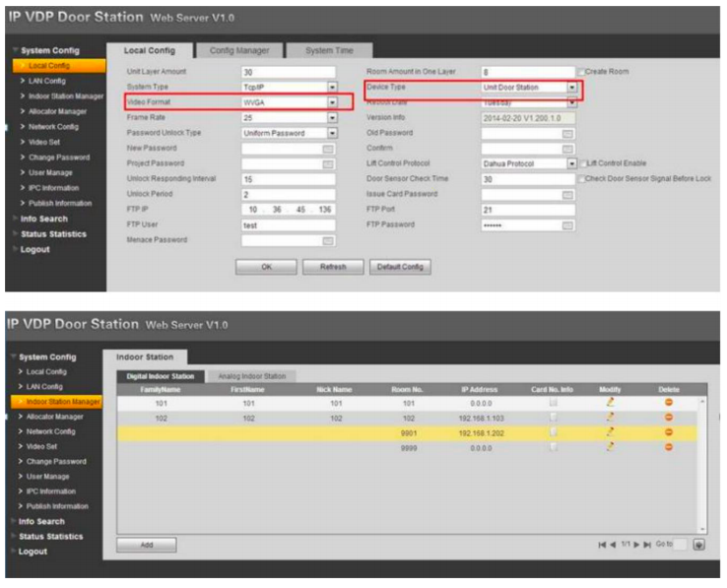Check Door Sensor Signal Before Lock box
This screenshot has width=727, height=588.
[x=582, y=179]
